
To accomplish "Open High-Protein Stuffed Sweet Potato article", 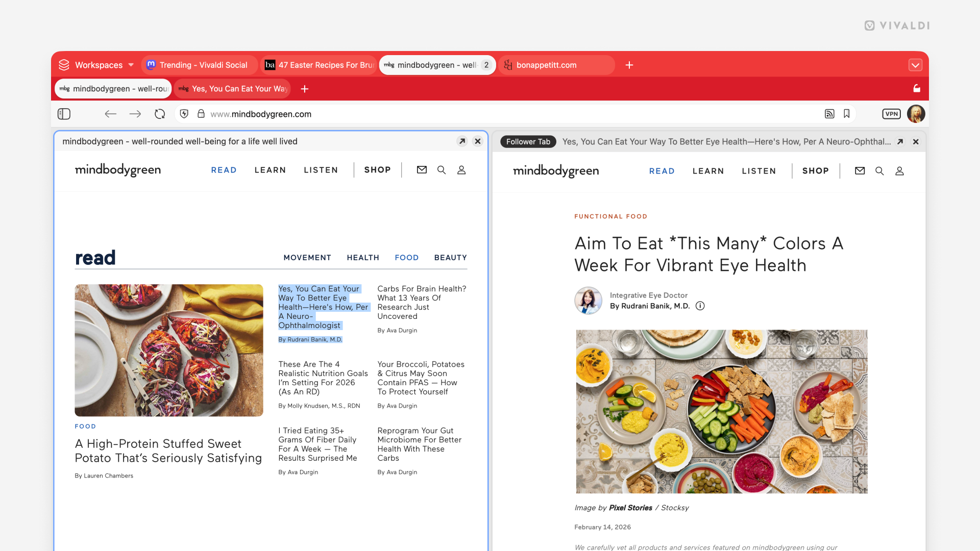I will (x=168, y=451).
